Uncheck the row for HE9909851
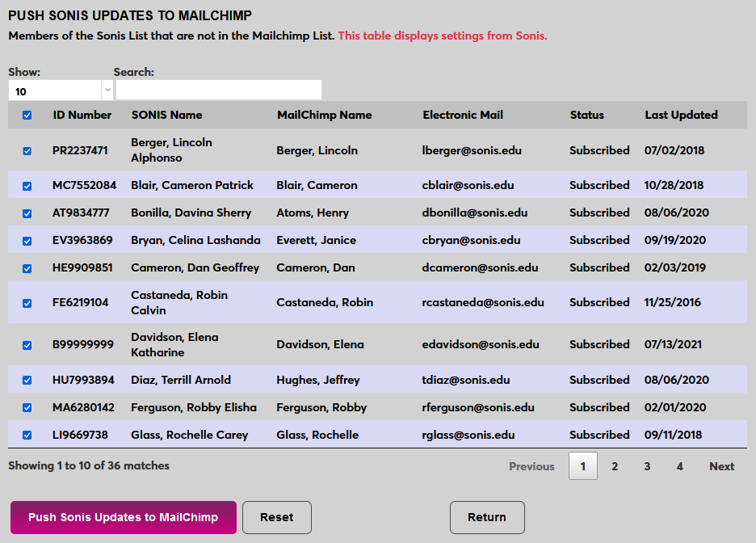This screenshot has height=543, width=756. pos(27,268)
